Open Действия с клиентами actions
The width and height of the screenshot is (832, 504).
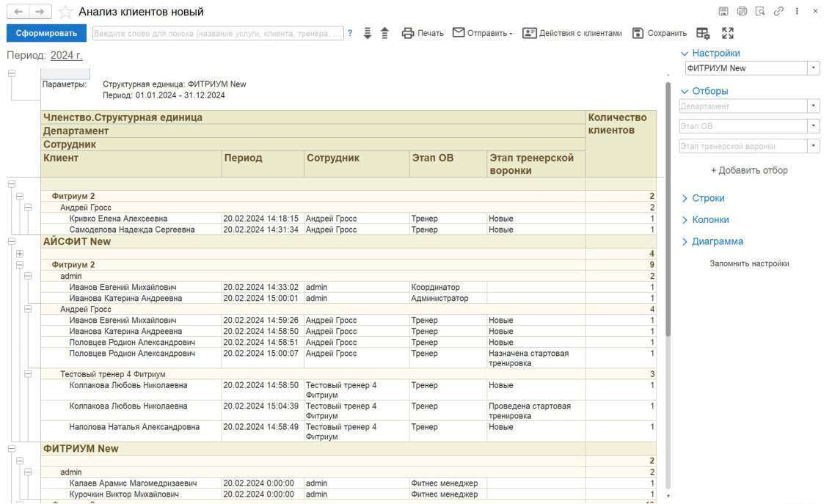point(572,33)
